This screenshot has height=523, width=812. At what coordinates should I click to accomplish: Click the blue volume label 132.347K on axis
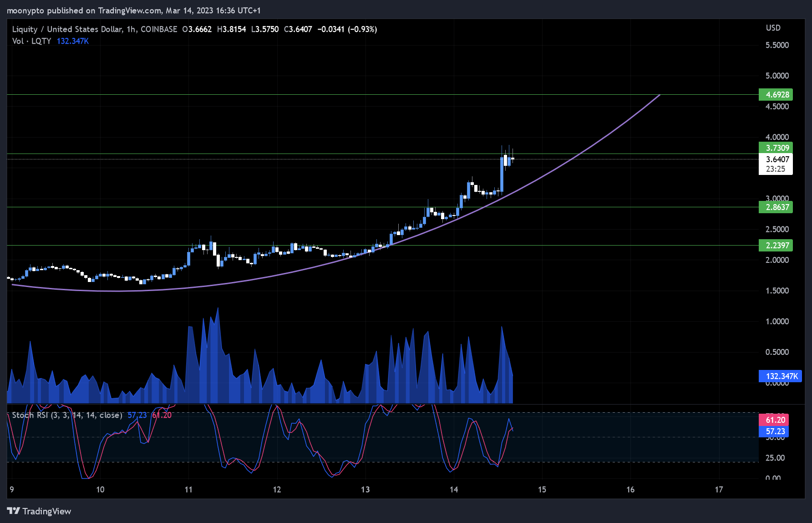781,376
